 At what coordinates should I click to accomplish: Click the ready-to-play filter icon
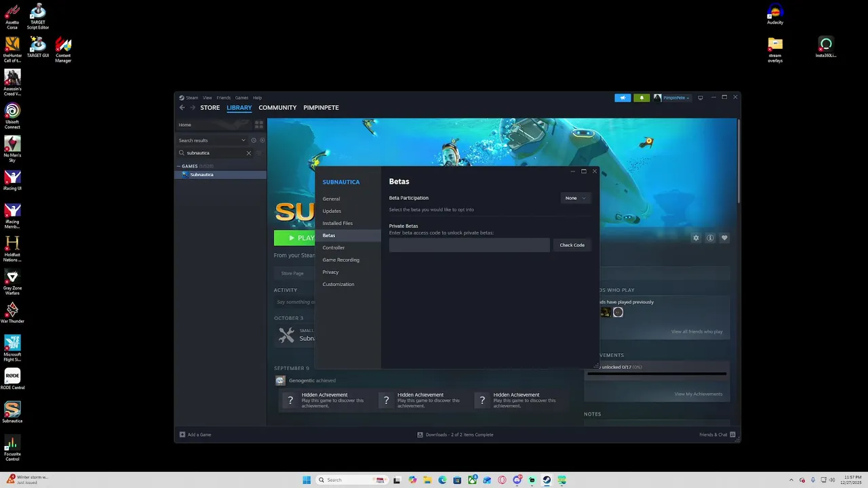click(x=262, y=140)
